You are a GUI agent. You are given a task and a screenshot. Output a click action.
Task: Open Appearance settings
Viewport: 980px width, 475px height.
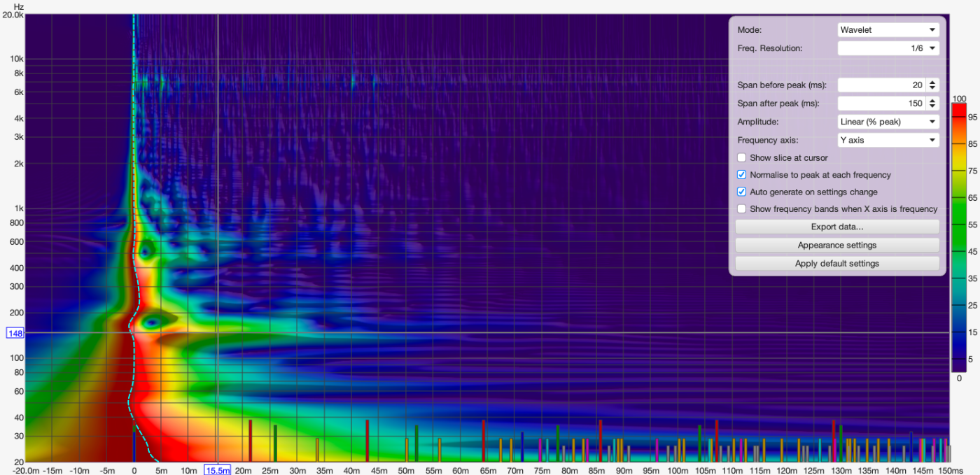click(836, 246)
